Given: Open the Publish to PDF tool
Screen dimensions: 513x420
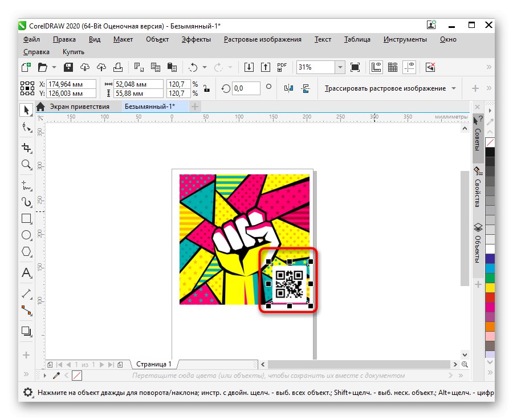Looking at the screenshot, I should (281, 67).
